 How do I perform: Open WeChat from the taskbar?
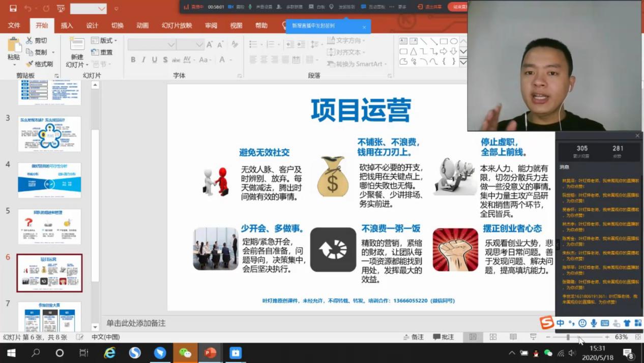tap(185, 353)
